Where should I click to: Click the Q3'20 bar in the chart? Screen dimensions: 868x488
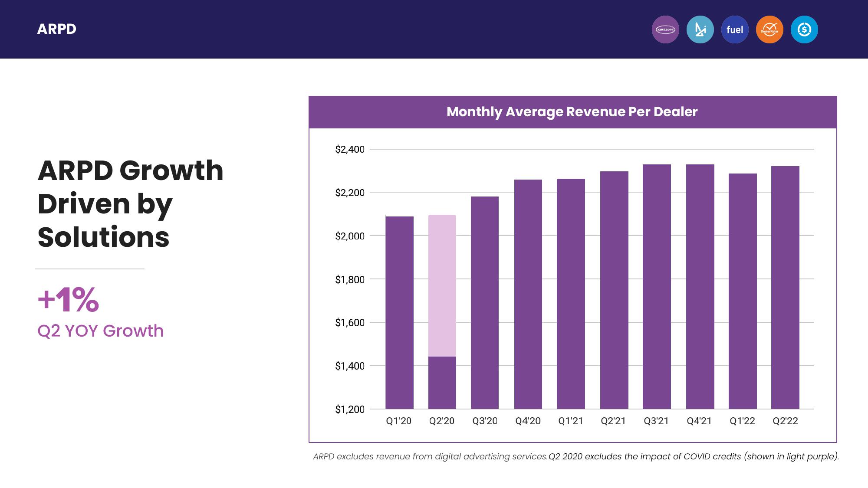pyautogui.click(x=485, y=302)
